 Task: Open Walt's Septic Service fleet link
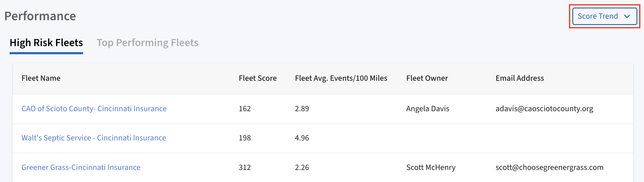click(x=94, y=138)
